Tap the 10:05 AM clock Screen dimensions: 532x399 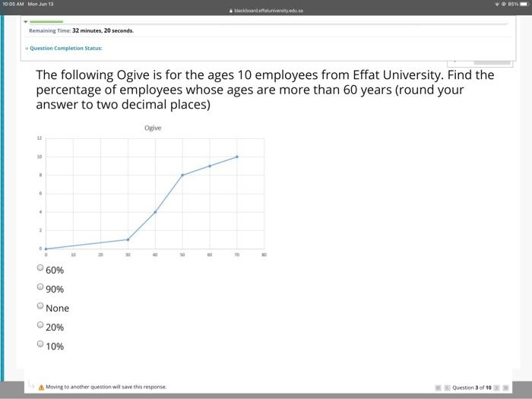13,4
